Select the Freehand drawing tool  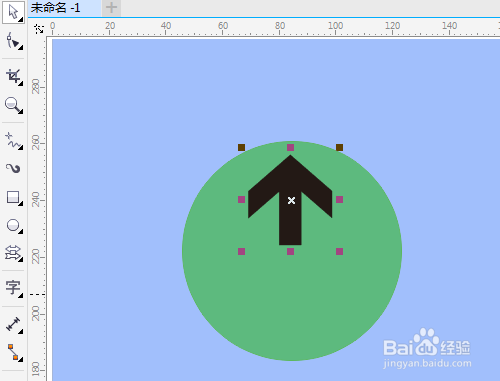(13, 141)
